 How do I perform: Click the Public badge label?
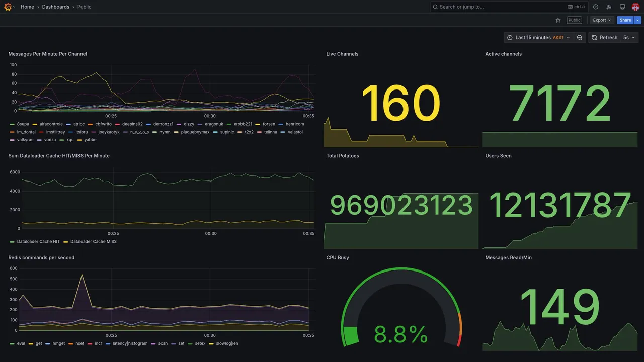click(574, 20)
